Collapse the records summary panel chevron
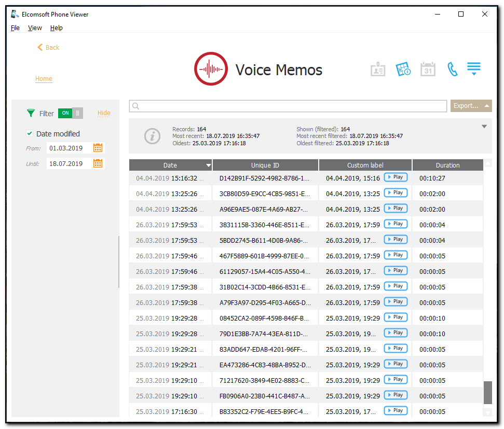Screen dimensions: 504x429 484,126
